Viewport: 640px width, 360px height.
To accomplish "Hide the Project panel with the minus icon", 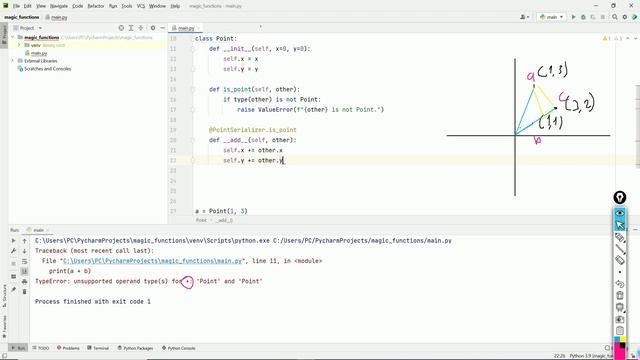I will [x=162, y=28].
